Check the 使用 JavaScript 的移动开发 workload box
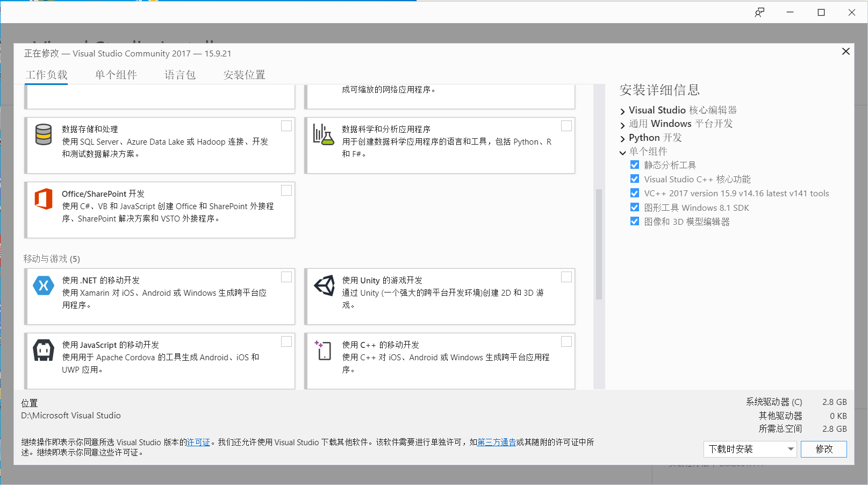This screenshot has width=868, height=485. (x=286, y=341)
